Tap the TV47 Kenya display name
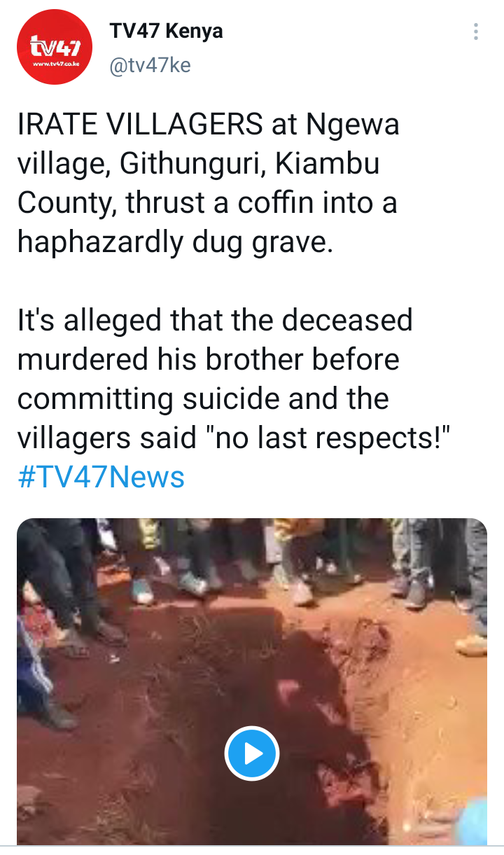Image resolution: width=504 pixels, height=855 pixels. coord(166,31)
